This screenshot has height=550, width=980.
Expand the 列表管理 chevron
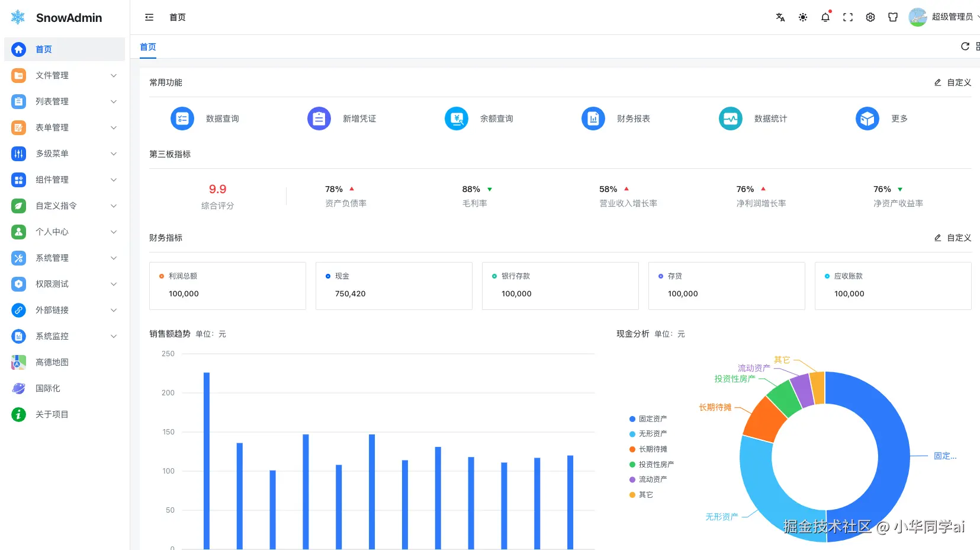pyautogui.click(x=114, y=101)
